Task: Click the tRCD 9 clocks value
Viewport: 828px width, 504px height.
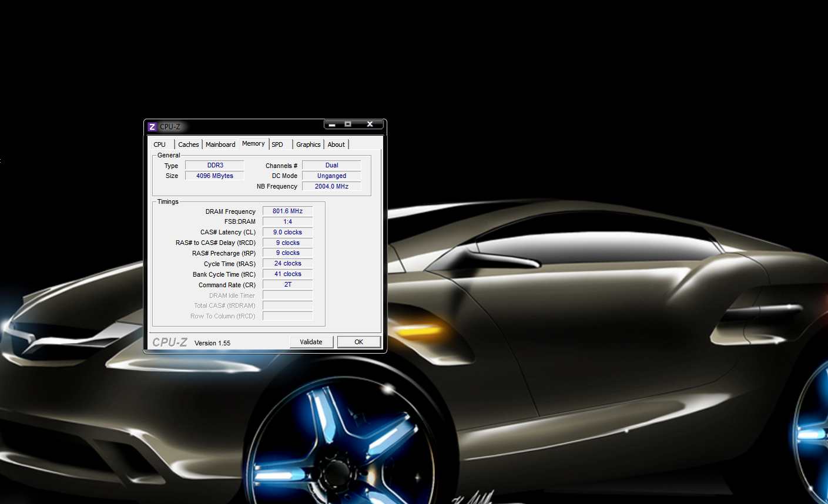Action: pyautogui.click(x=287, y=243)
